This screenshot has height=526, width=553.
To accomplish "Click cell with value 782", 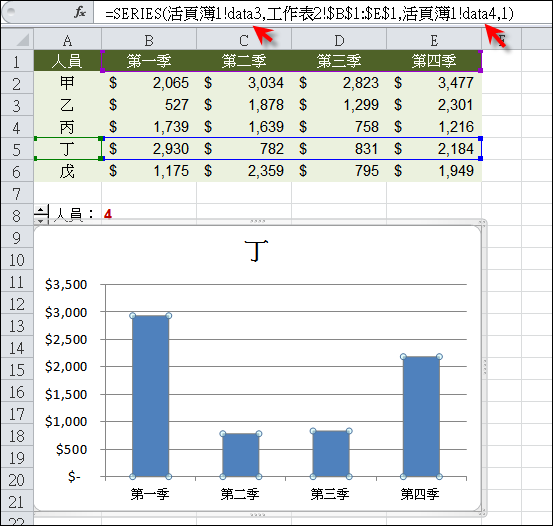I will (x=244, y=149).
